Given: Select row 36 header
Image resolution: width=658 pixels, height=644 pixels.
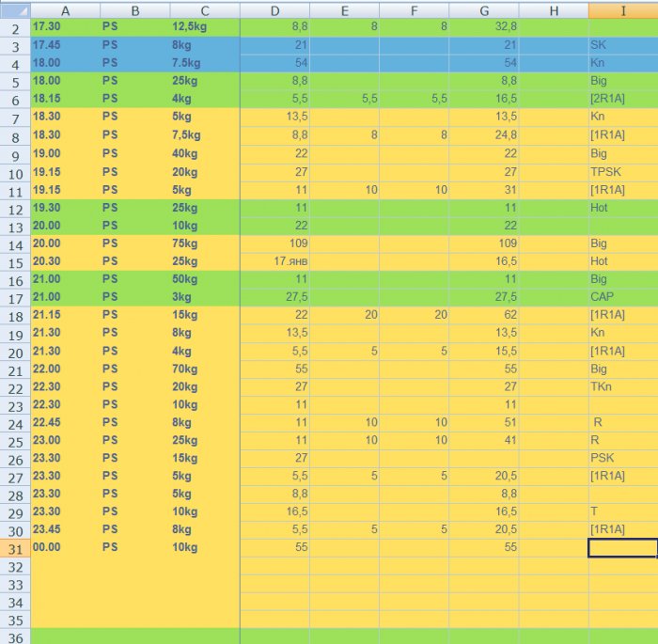Looking at the screenshot, I should pyautogui.click(x=15, y=637).
